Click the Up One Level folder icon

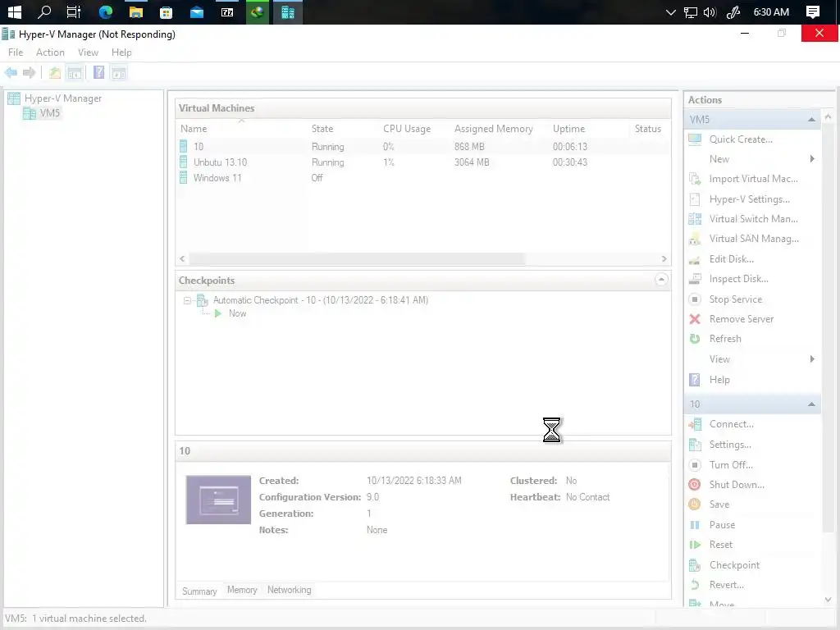click(55, 72)
